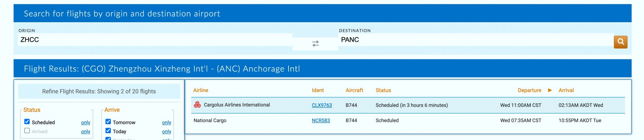Toggle the Today arrival checkbox

[x=108, y=131]
